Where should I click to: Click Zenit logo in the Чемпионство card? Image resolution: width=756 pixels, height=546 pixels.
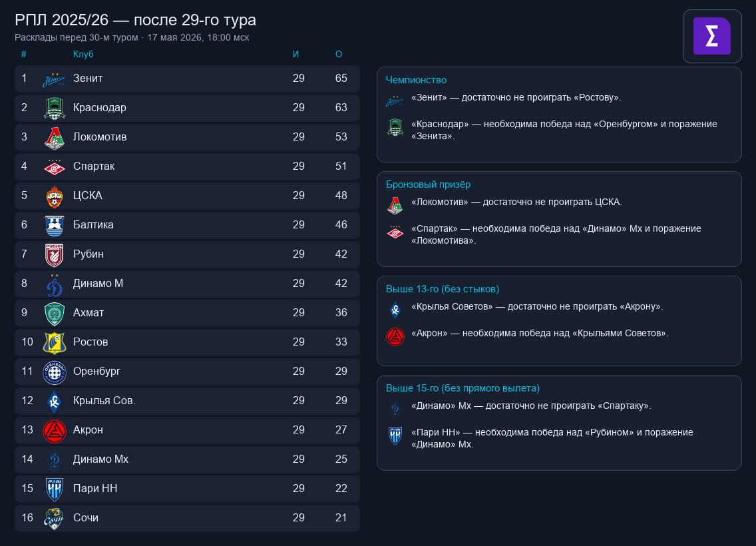[x=395, y=101]
